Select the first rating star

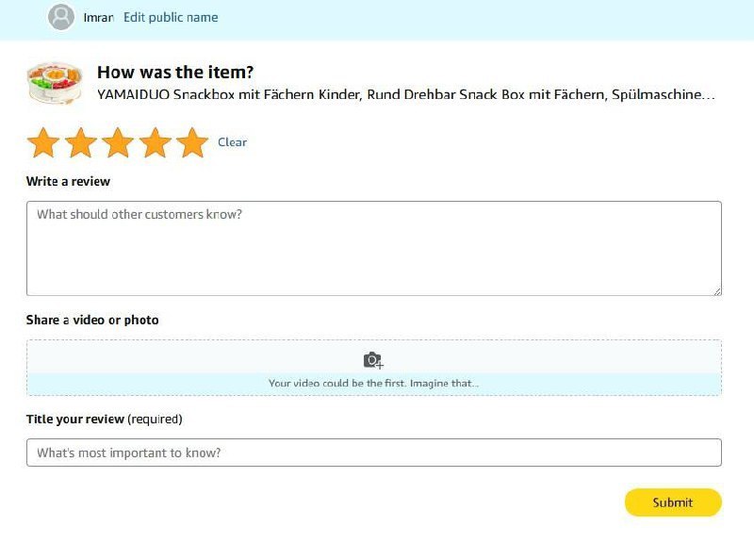coord(43,143)
